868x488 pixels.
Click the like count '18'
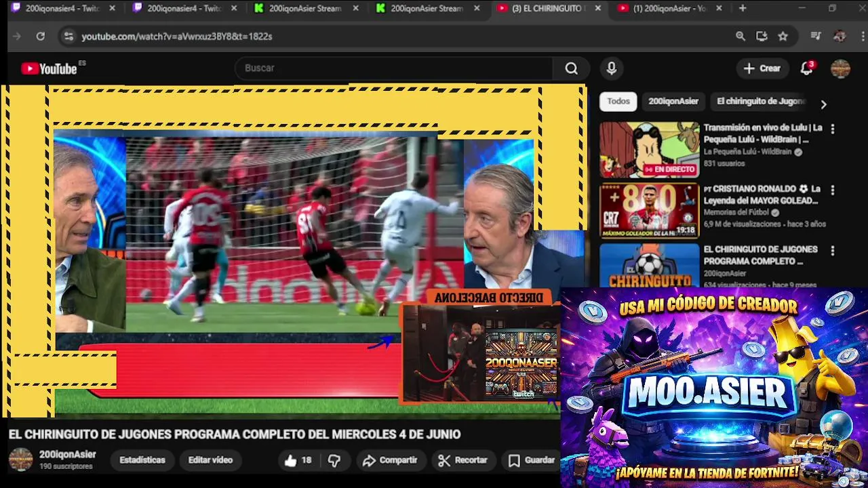pos(307,461)
